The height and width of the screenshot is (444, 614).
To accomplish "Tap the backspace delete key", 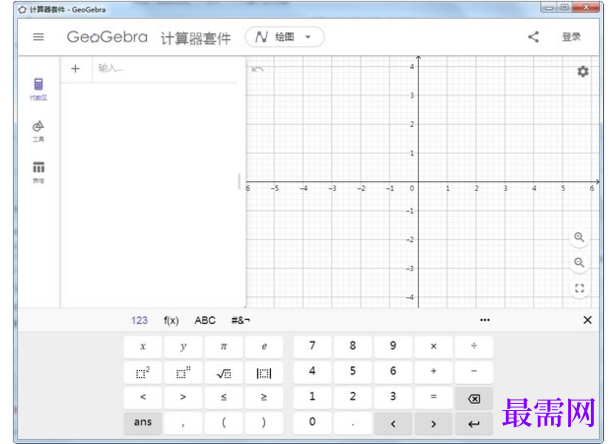I will (x=474, y=399).
